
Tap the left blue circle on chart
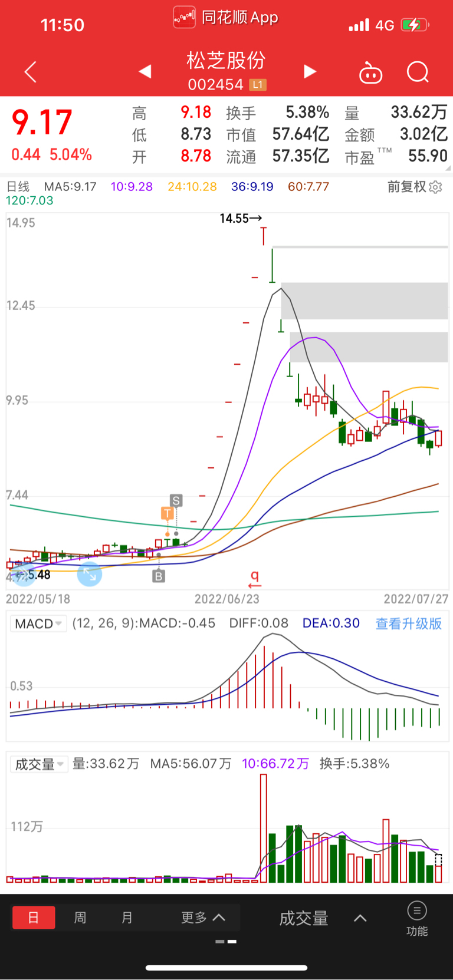pyautogui.click(x=24, y=574)
